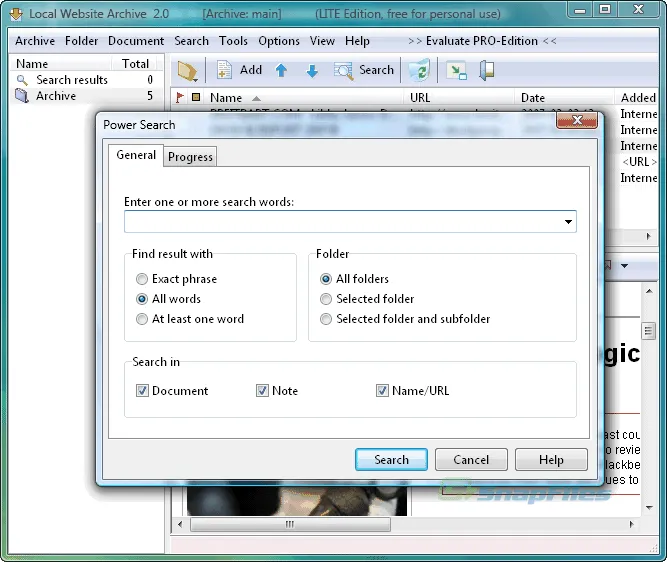Move document down with blue down arrow

(312, 71)
